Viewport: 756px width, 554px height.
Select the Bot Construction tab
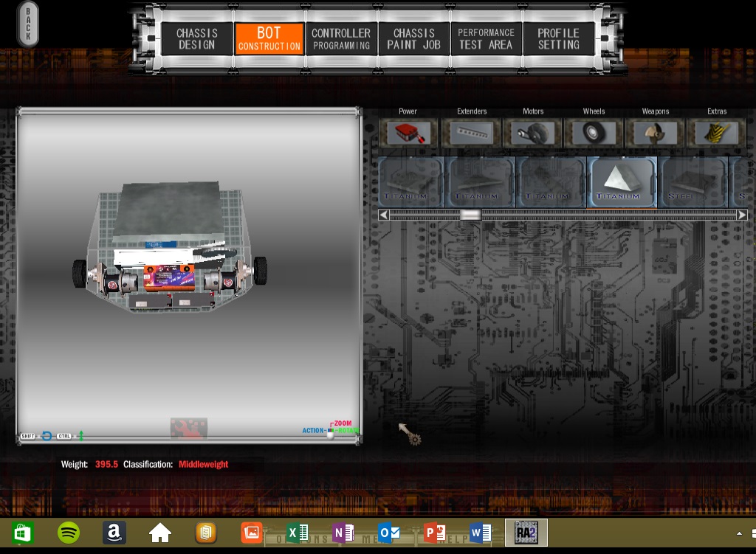269,38
